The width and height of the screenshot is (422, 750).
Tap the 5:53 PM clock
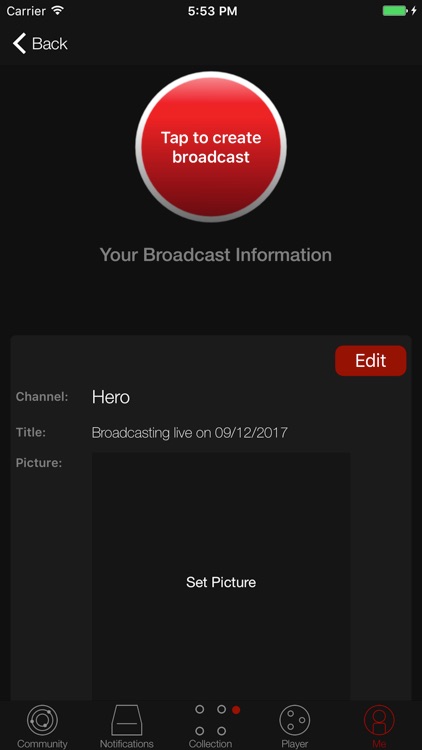point(212,11)
